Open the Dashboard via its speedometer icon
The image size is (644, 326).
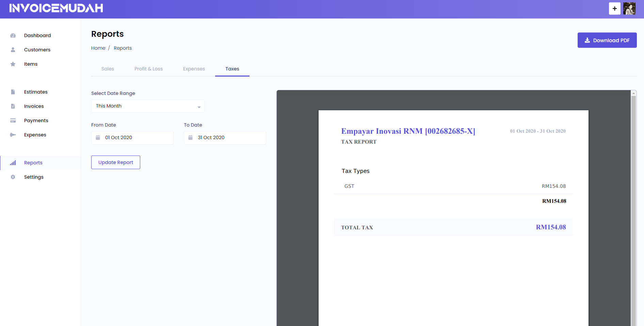point(13,35)
